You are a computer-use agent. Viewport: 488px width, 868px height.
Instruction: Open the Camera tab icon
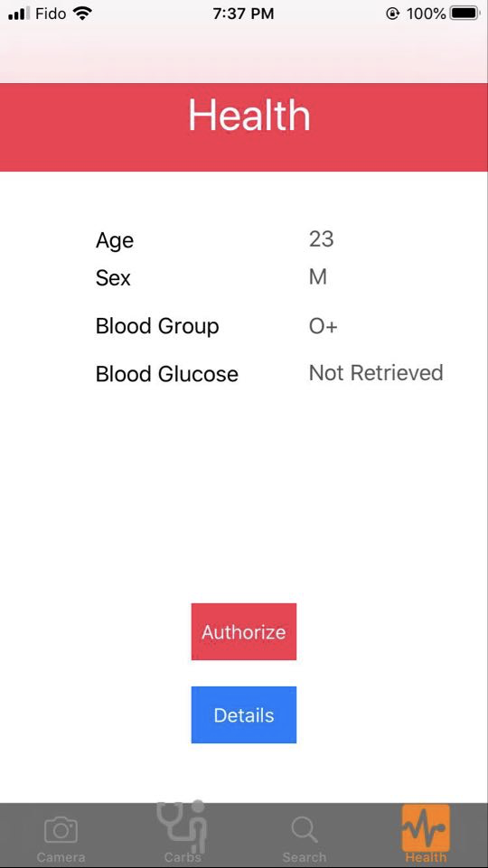coord(61,830)
